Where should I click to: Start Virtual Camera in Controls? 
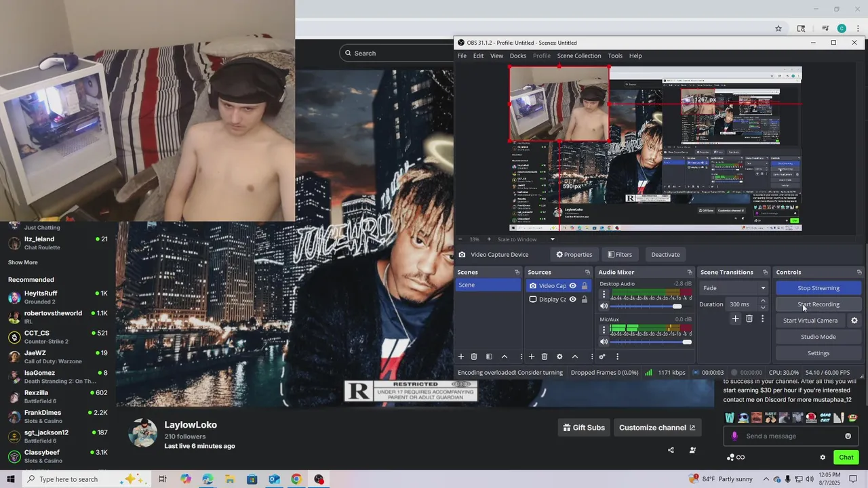coord(810,321)
